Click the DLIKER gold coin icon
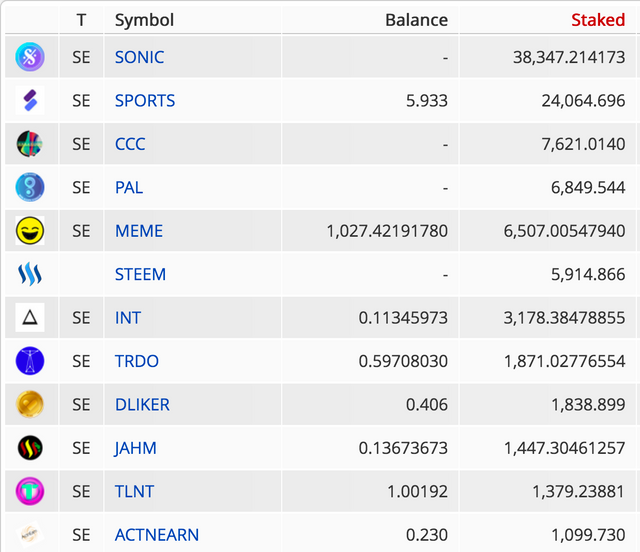The height and width of the screenshot is (552, 640). click(x=30, y=404)
